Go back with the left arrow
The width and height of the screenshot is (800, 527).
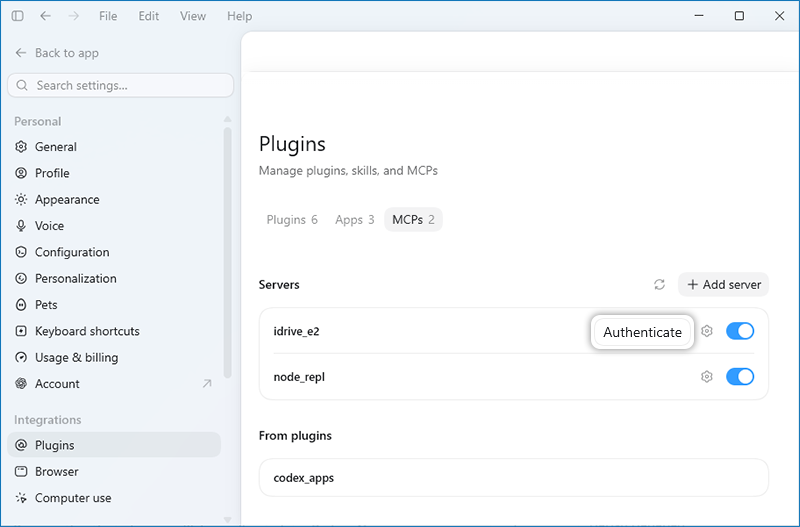pos(45,16)
